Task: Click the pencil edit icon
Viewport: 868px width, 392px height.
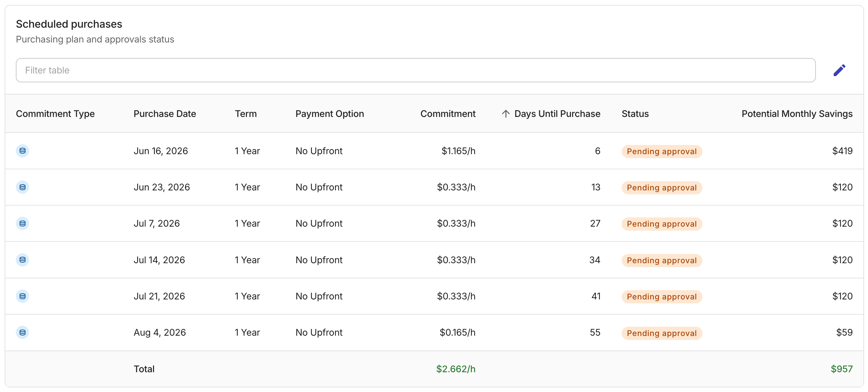Action: coord(839,70)
